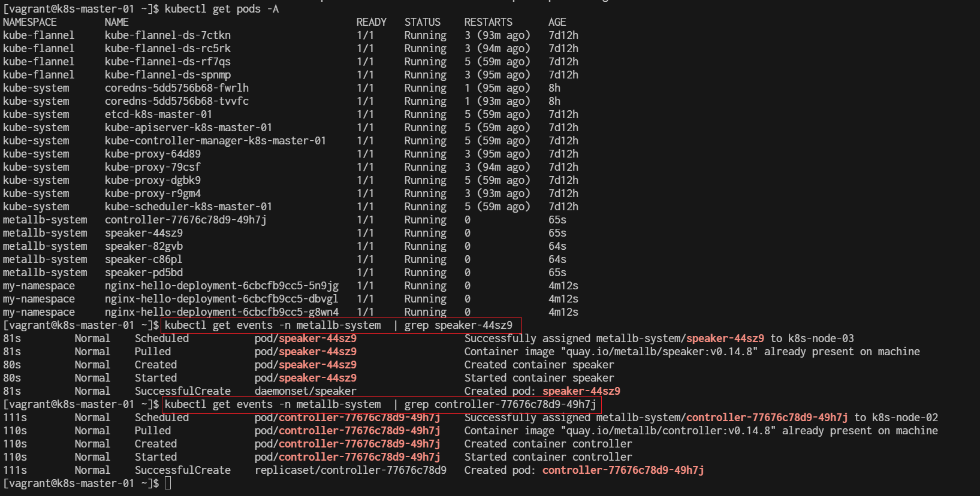Click nginx-hello-deployment-6cbcfb9cc5-5n9jg pod name
The image size is (980, 496).
(222, 286)
